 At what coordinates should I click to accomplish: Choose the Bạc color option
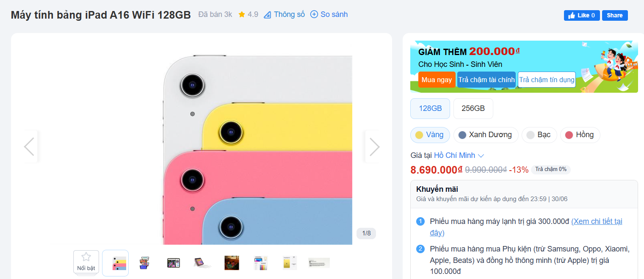[x=539, y=135]
